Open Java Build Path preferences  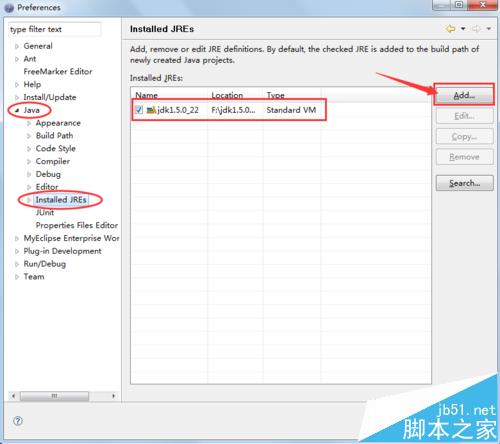[54, 136]
